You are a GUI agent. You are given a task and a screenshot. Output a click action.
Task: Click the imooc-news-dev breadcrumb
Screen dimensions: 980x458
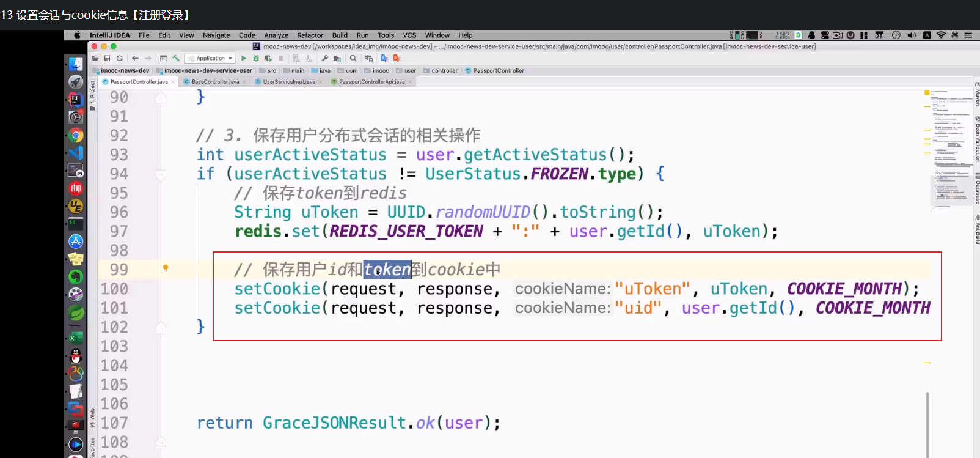(121, 70)
